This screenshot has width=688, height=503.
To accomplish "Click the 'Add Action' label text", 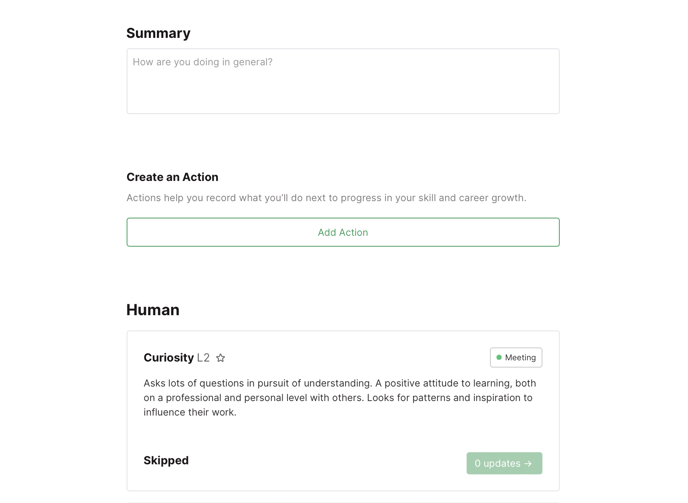I will coord(343,233).
